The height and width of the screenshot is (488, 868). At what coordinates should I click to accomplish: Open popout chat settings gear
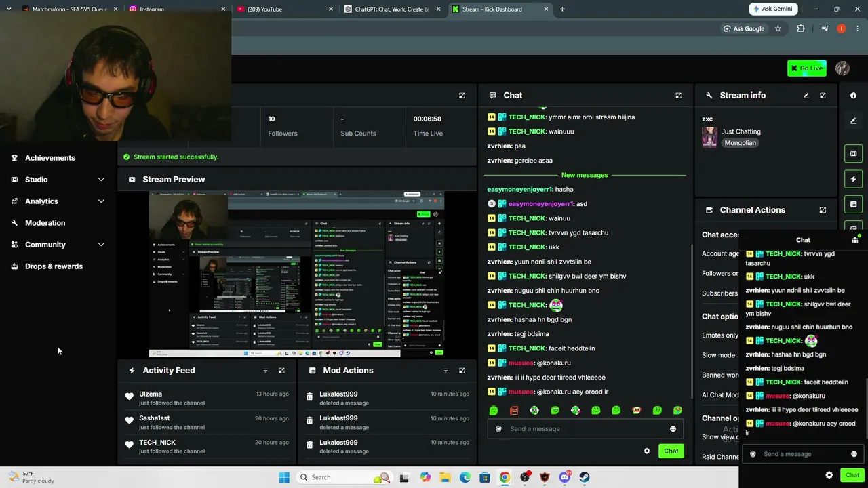pyautogui.click(x=829, y=475)
